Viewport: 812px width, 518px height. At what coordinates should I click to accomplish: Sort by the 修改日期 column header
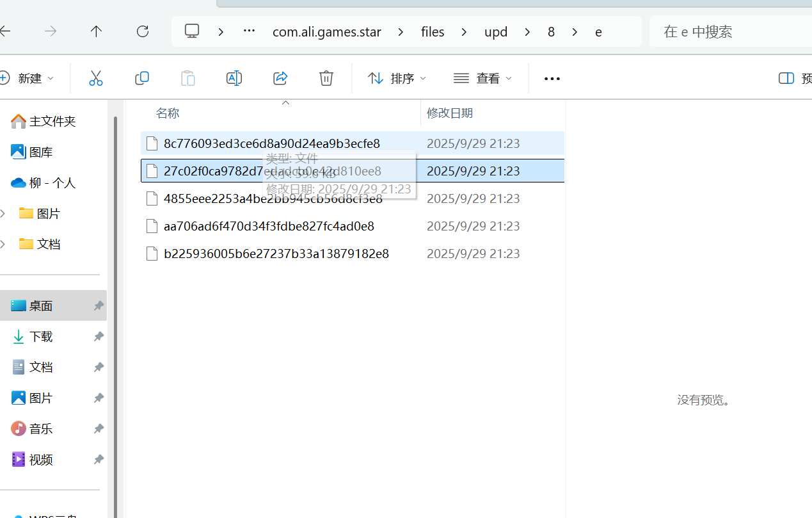(x=450, y=113)
